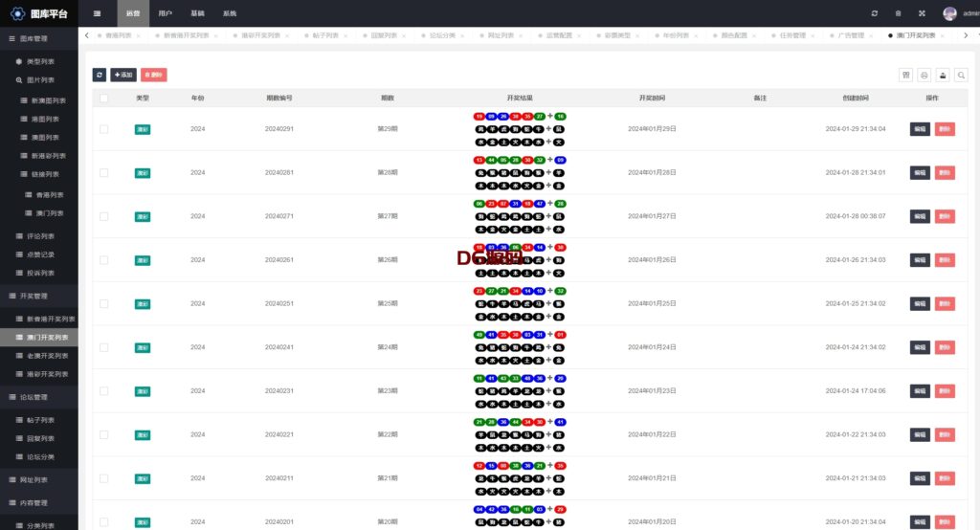Image resolution: width=980 pixels, height=530 pixels.
Task: Collapse the 论坛管理 sidebar group
Action: [x=38, y=397]
